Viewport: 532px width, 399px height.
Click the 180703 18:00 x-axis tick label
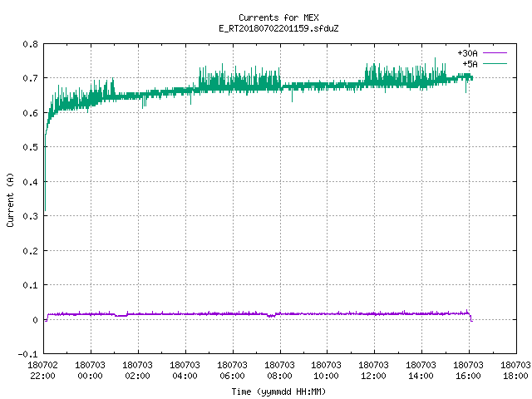pyautogui.click(x=515, y=371)
